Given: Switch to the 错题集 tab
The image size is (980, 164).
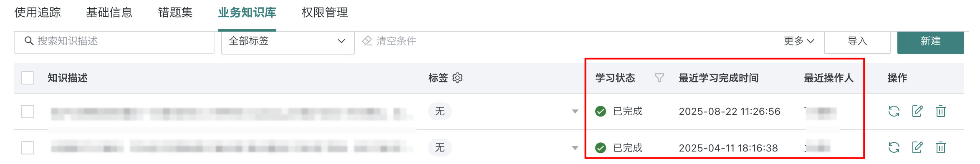Looking at the screenshot, I should click(x=175, y=12).
